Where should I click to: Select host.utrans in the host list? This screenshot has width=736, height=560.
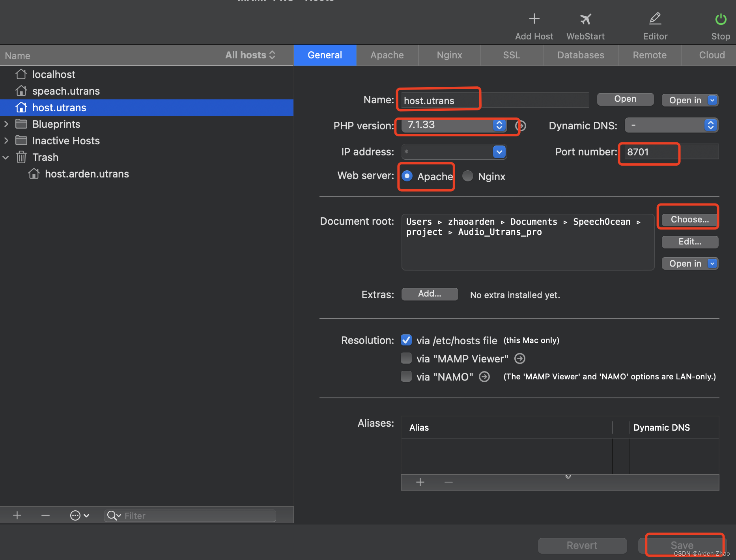tap(147, 107)
